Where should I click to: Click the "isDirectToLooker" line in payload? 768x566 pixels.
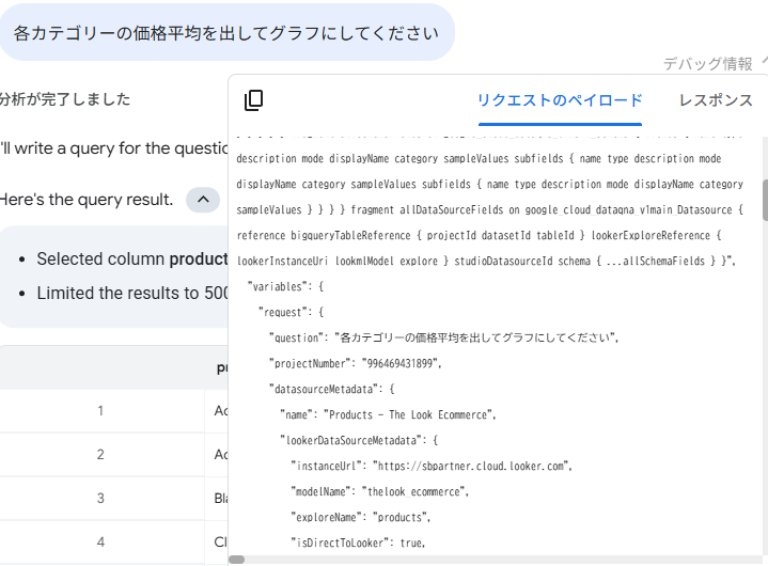[x=357, y=543]
